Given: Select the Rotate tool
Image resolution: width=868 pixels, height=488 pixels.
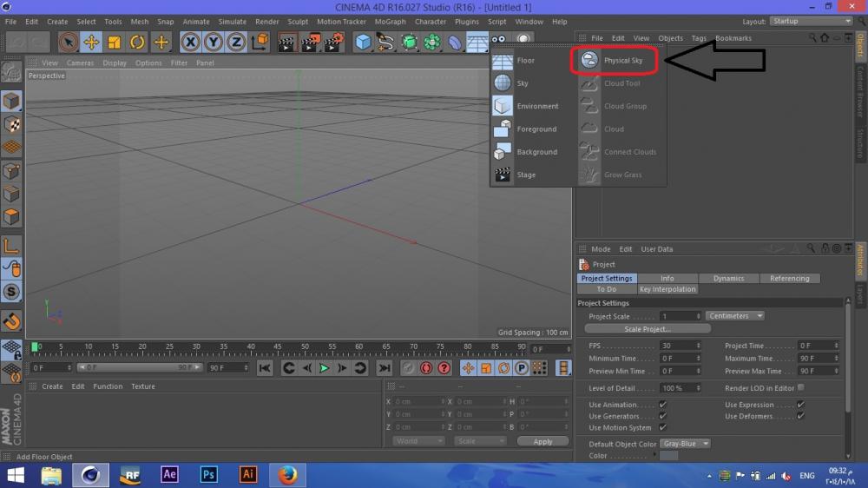Looking at the screenshot, I should coord(137,42).
